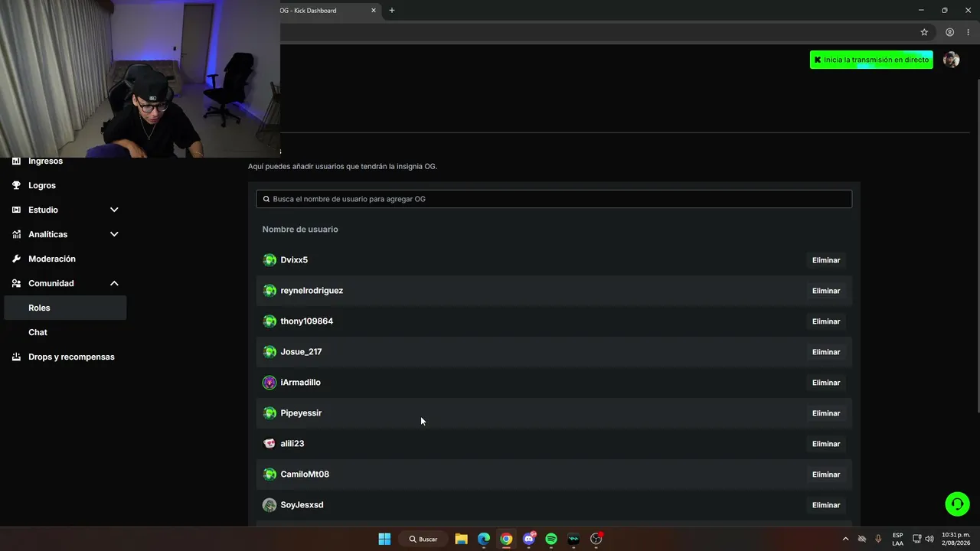This screenshot has width=980, height=551.
Task: Click Inicia la transmisión en directo
Action: 871,60
